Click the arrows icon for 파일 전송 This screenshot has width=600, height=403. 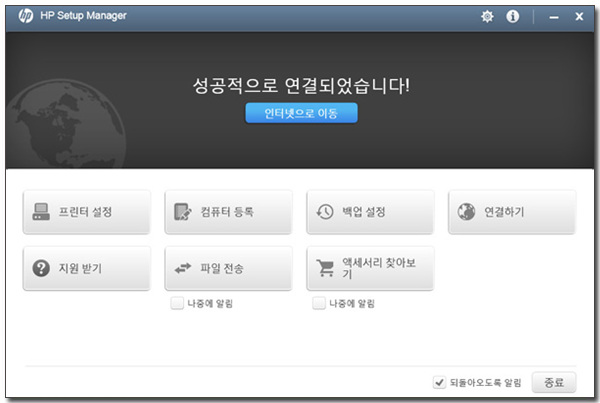pos(182,268)
